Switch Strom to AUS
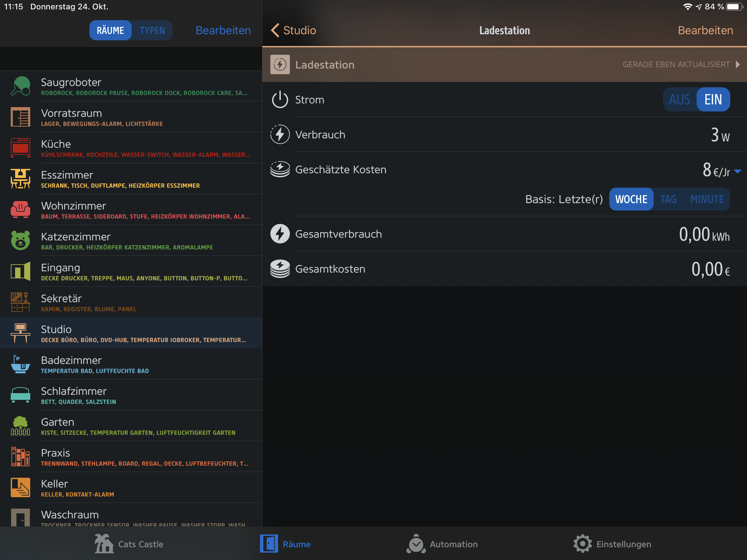 679,100
